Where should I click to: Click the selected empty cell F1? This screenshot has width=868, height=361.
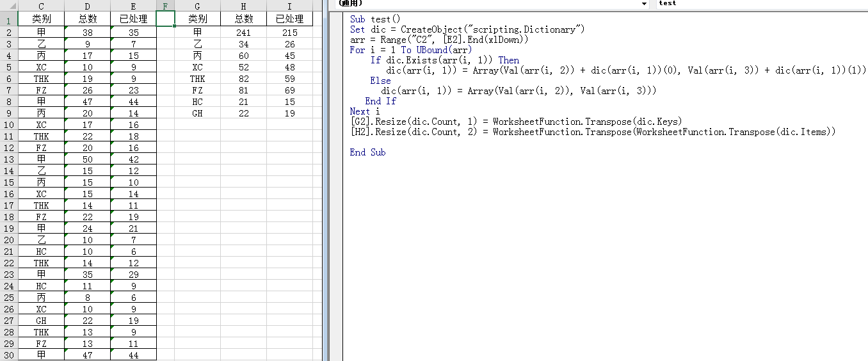[166, 19]
